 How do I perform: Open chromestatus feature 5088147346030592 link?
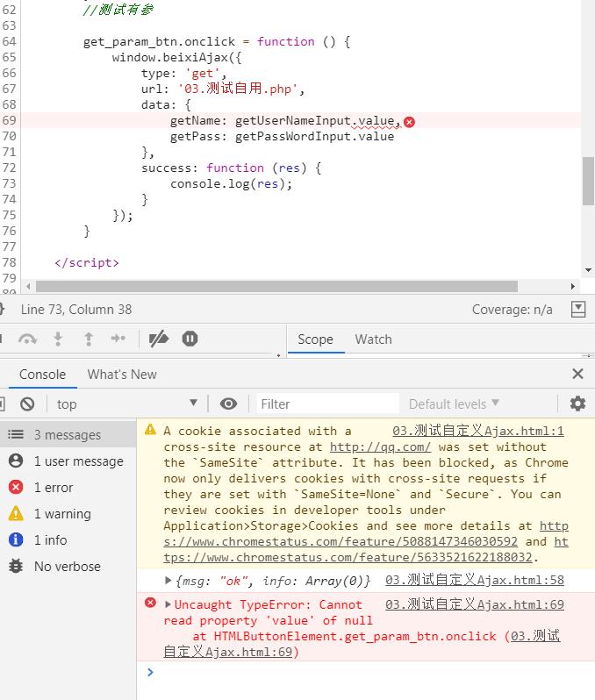[341, 541]
